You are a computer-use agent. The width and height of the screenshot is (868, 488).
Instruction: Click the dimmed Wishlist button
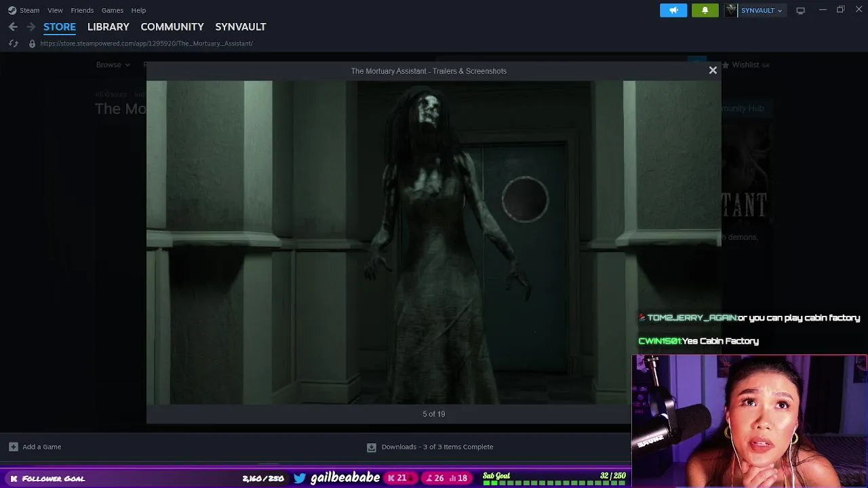[745, 65]
